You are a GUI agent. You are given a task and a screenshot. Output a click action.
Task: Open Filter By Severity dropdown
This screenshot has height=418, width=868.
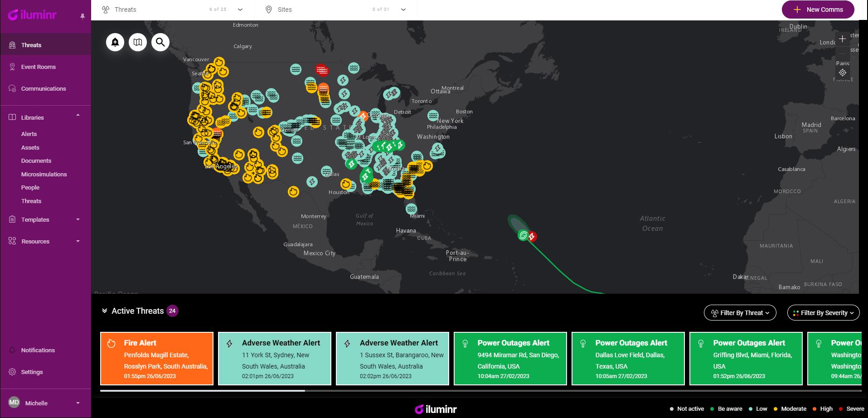tap(823, 313)
